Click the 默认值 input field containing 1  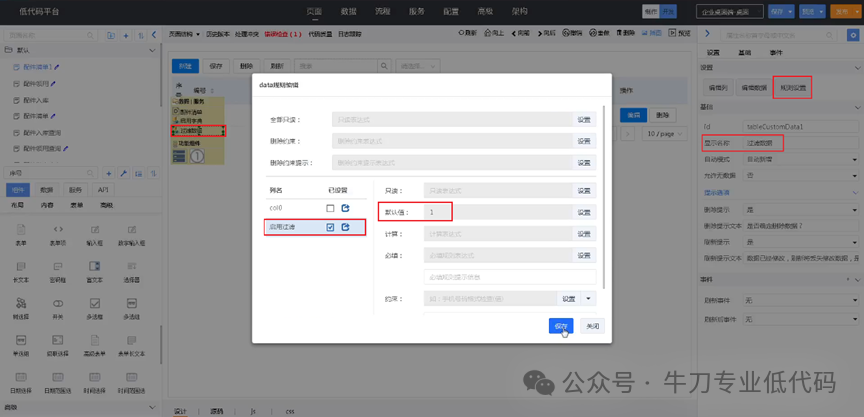coord(498,212)
